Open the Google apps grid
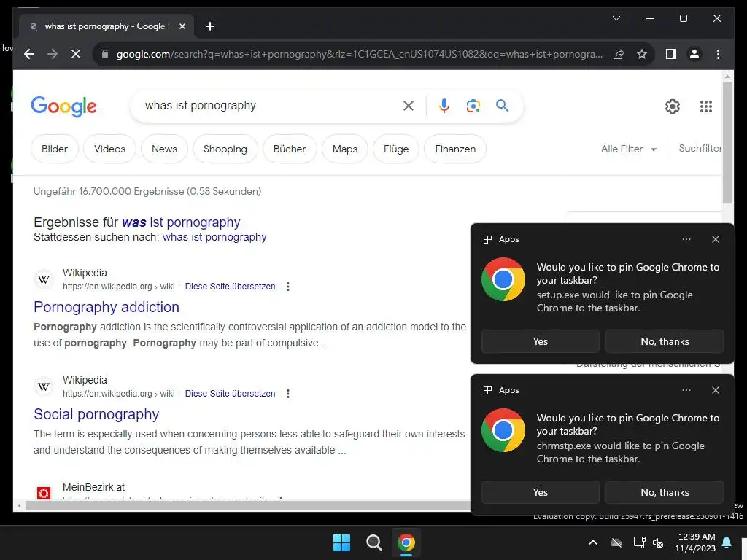 [706, 106]
